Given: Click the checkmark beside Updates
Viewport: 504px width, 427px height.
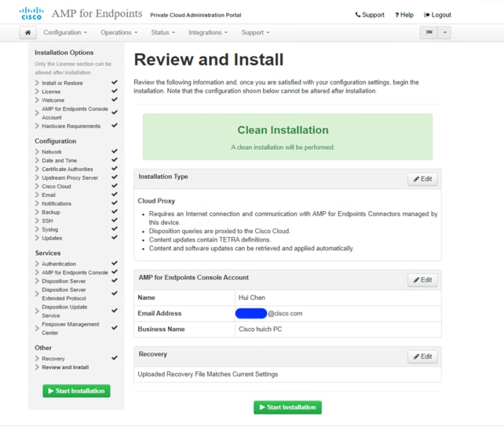Looking at the screenshot, I should (115, 237).
